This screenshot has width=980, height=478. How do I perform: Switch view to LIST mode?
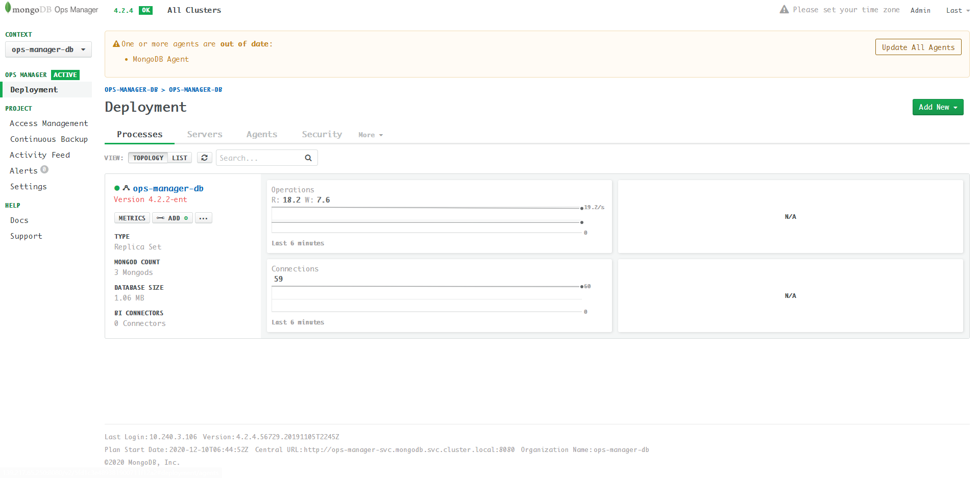179,158
